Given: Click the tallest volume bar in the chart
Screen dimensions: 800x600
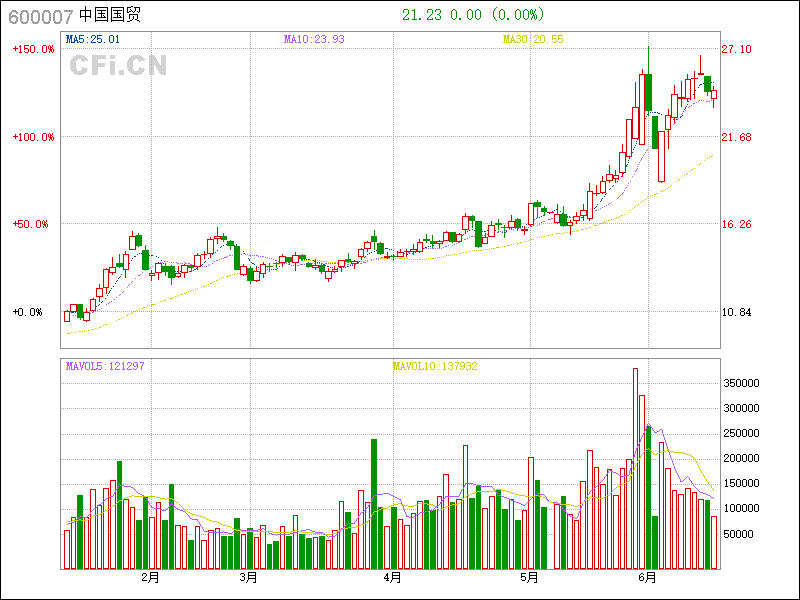Looking at the screenshot, I should pyautogui.click(x=635, y=470).
